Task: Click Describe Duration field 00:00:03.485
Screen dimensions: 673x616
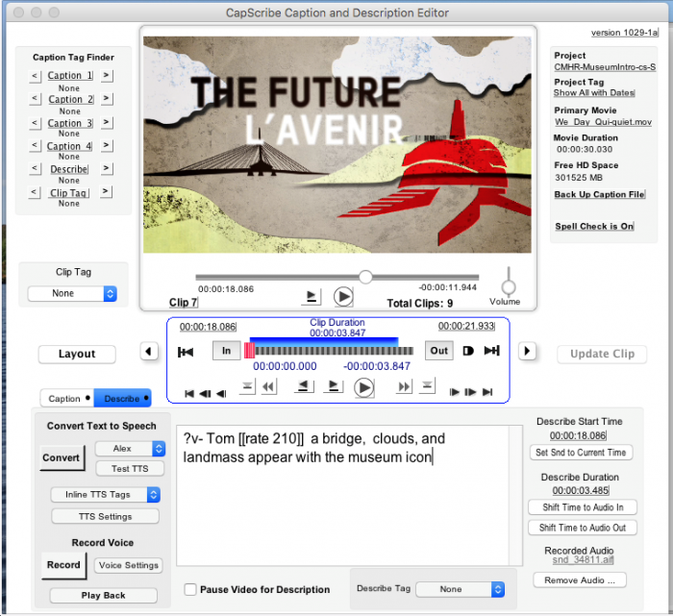Action: coord(581,490)
